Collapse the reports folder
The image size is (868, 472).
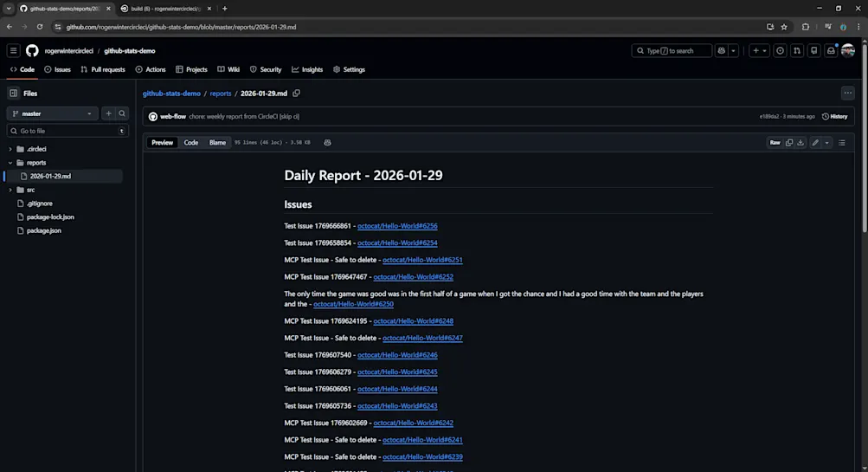click(x=10, y=163)
